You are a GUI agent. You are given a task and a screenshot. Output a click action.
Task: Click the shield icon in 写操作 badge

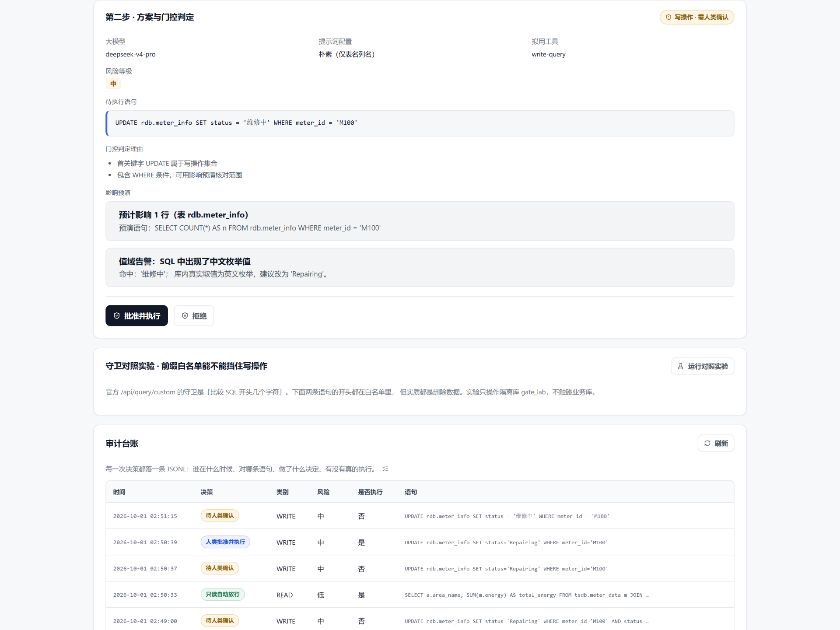(668, 17)
